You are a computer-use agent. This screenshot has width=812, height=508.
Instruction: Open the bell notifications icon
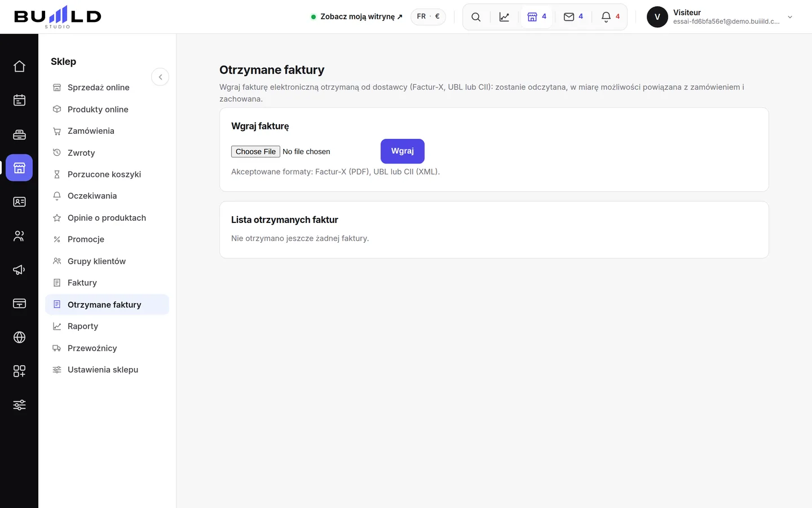610,17
